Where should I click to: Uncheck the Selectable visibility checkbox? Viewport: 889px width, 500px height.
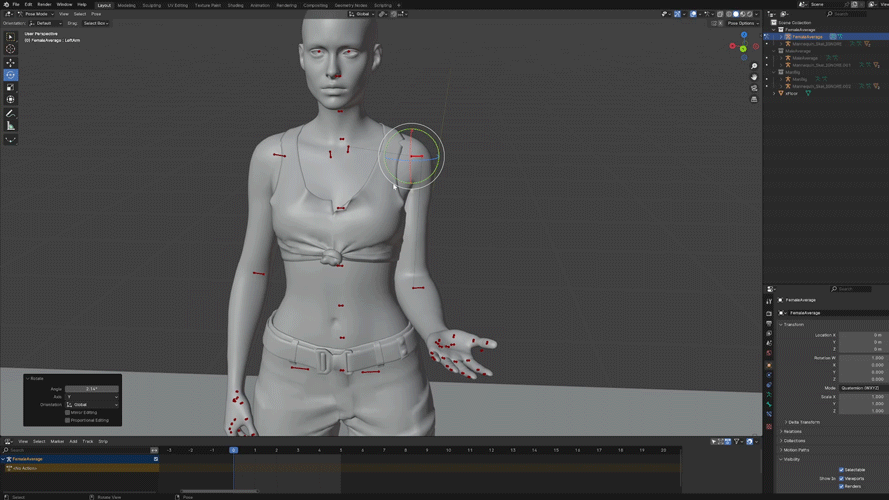pos(841,469)
